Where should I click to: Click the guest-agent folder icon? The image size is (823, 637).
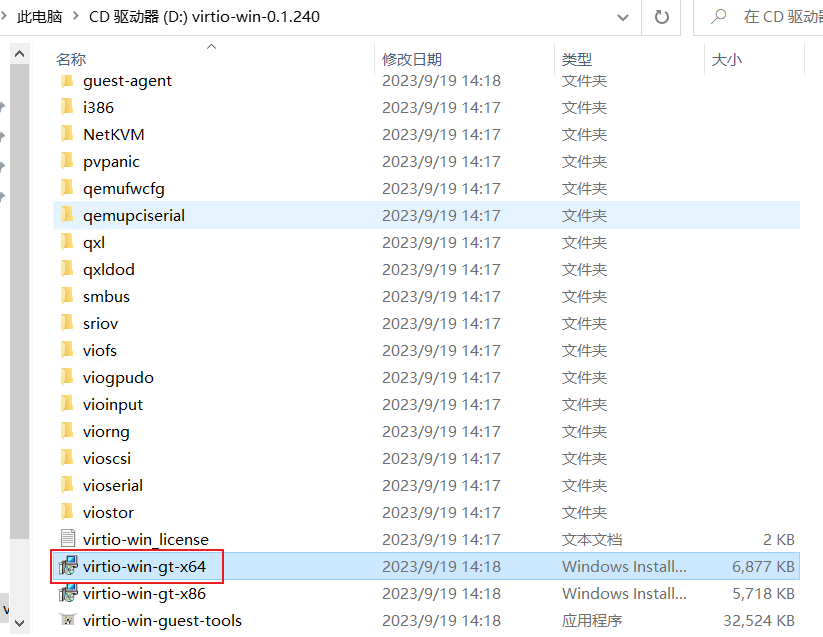pos(67,80)
